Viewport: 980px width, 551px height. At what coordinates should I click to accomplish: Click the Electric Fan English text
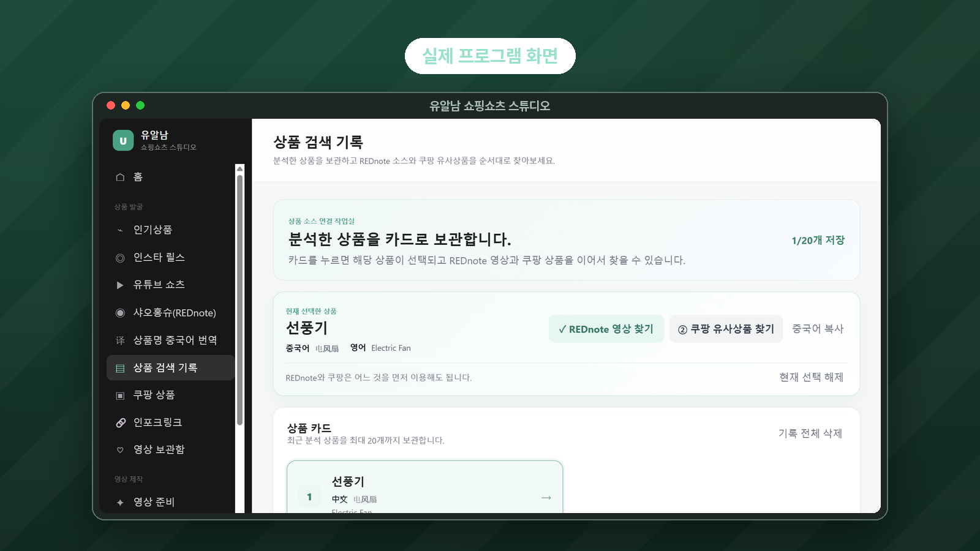391,348
